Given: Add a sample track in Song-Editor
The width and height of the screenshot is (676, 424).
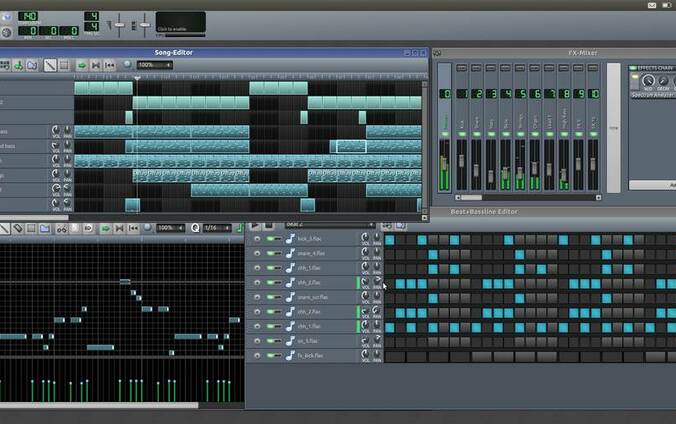Looking at the screenshot, I should tap(18, 66).
